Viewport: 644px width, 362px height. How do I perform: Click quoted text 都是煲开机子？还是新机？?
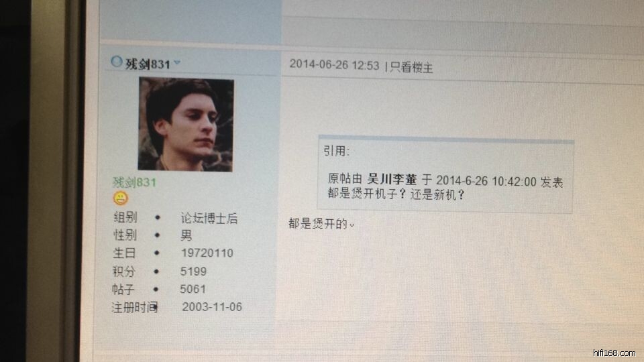click(x=396, y=194)
